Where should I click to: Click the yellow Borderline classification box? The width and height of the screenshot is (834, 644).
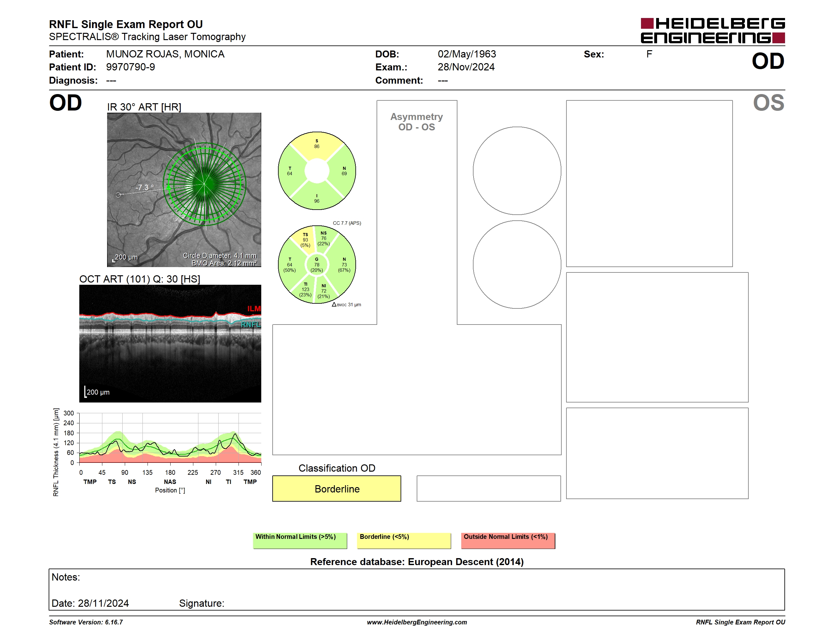click(x=336, y=488)
